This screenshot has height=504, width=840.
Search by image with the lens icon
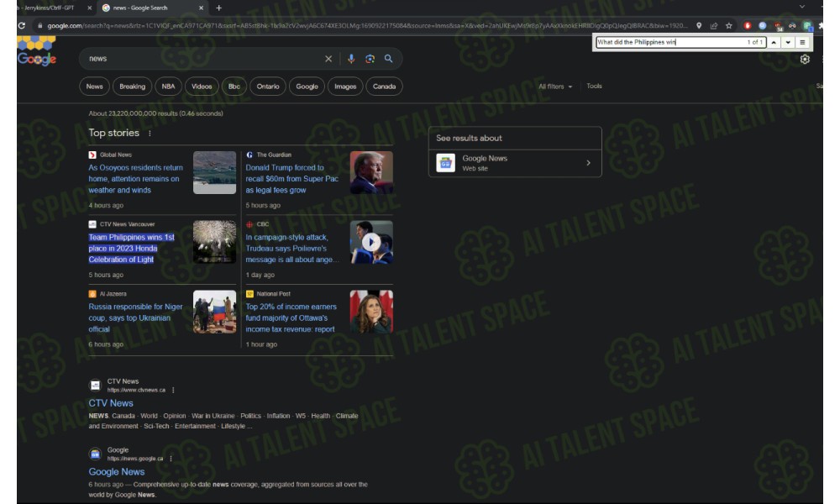(370, 59)
